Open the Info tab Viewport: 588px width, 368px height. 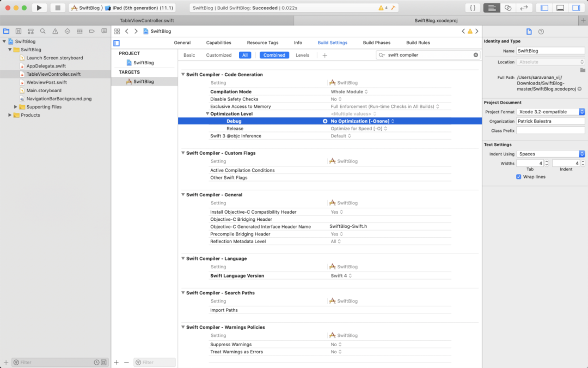[x=298, y=43]
